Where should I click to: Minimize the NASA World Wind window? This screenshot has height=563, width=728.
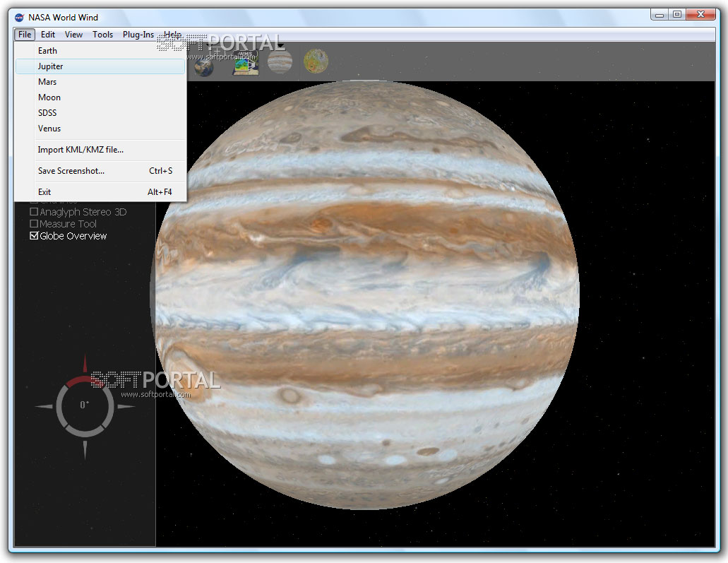(660, 14)
